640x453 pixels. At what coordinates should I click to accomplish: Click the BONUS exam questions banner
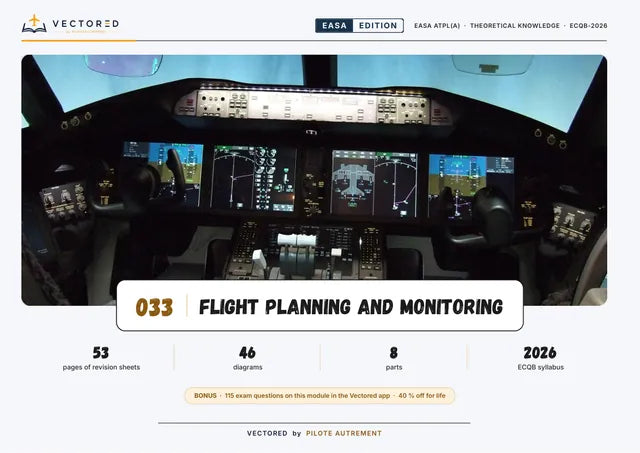click(x=320, y=395)
